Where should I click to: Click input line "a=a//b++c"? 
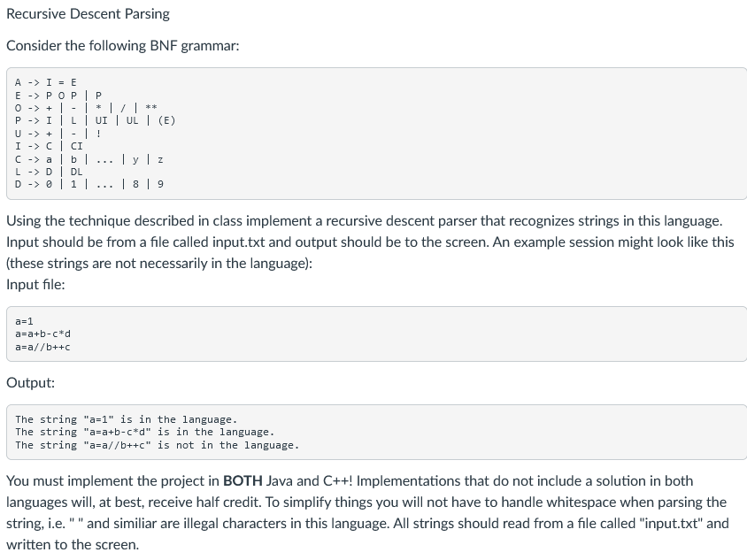click(x=42, y=347)
